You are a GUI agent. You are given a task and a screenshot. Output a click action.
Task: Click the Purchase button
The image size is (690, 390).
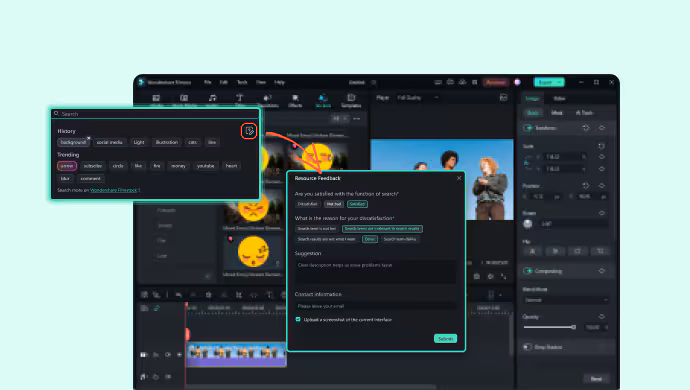(495, 82)
